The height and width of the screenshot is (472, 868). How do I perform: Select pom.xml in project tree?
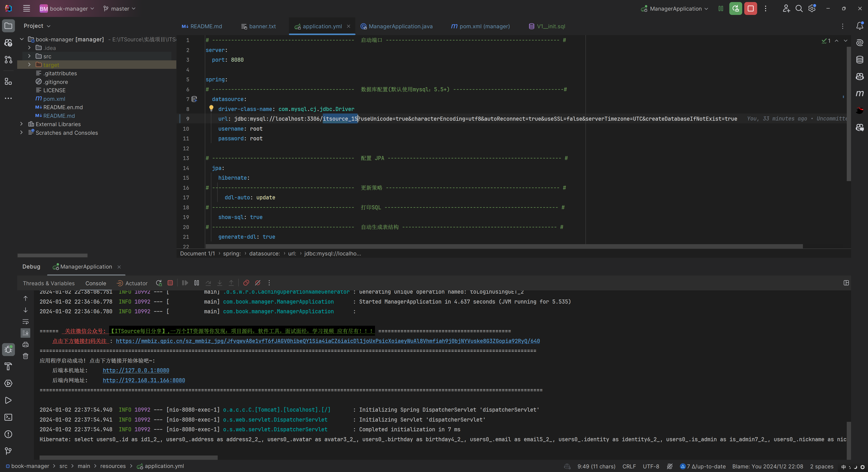point(54,99)
